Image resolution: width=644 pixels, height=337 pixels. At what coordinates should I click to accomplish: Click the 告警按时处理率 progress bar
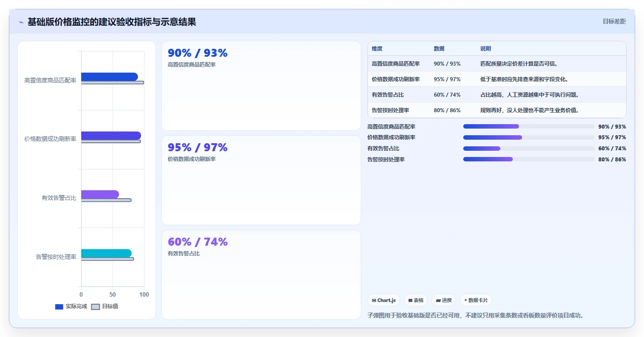[x=529, y=159]
